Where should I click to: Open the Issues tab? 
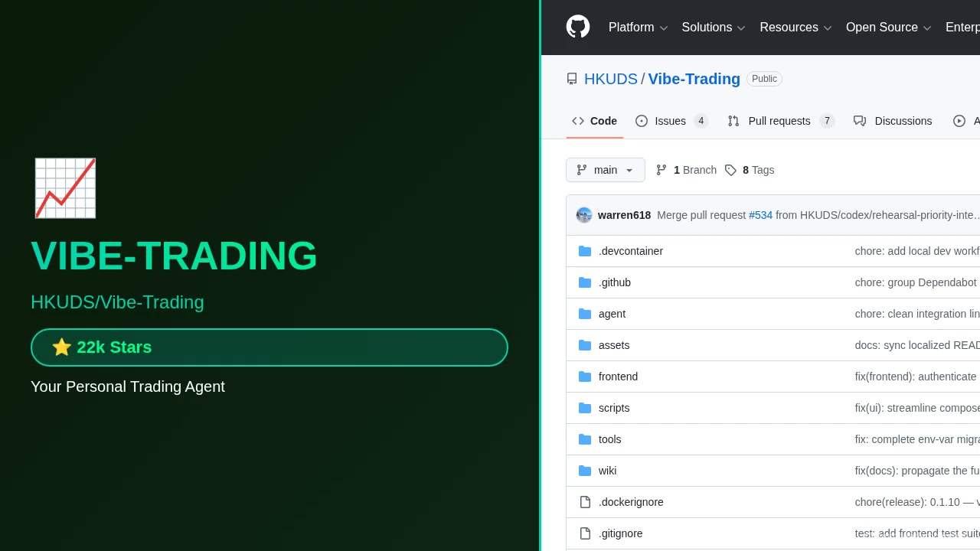click(x=672, y=121)
